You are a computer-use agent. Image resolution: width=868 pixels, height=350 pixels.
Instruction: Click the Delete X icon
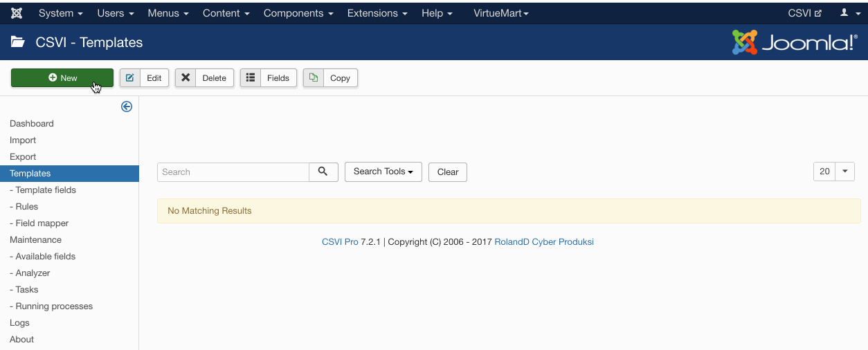[x=186, y=78]
